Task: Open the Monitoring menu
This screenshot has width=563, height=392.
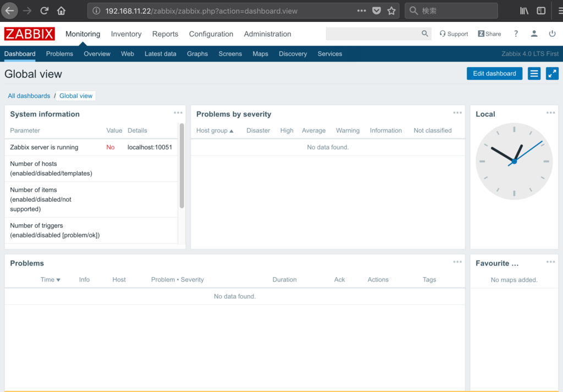Action: click(x=82, y=34)
